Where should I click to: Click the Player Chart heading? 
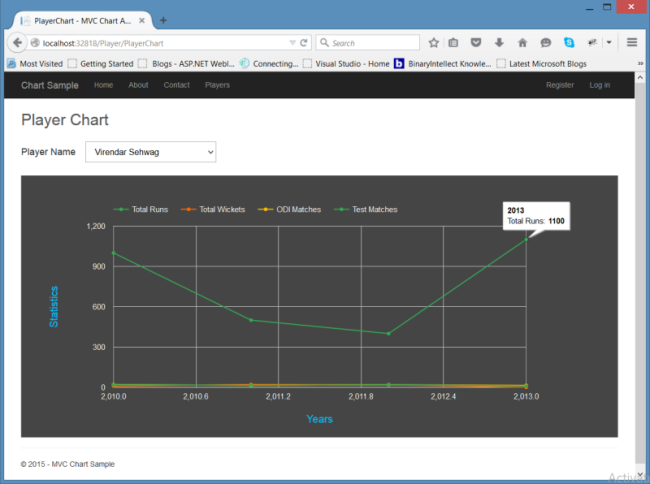coord(65,120)
